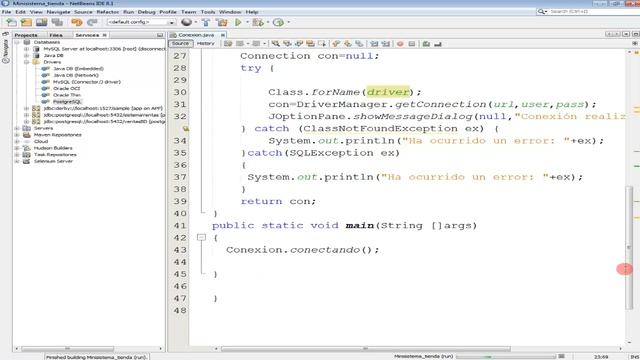Switch to the Files tab

[56, 35]
